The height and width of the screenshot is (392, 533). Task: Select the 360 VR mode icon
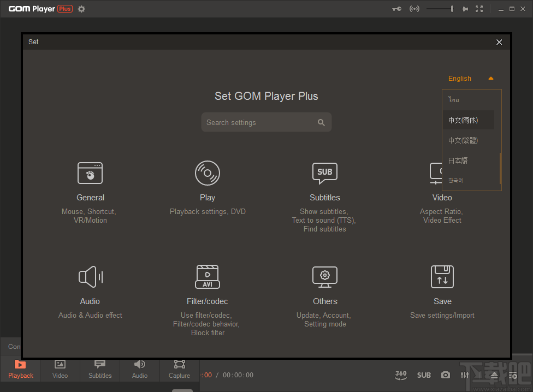pos(401,375)
